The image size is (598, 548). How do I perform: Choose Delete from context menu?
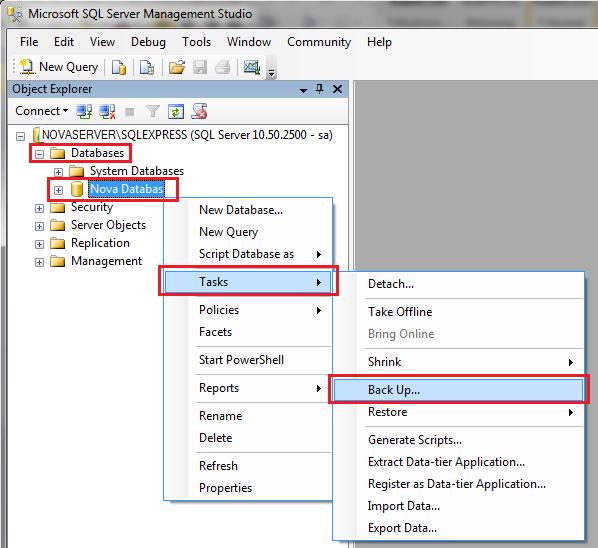(x=248, y=438)
